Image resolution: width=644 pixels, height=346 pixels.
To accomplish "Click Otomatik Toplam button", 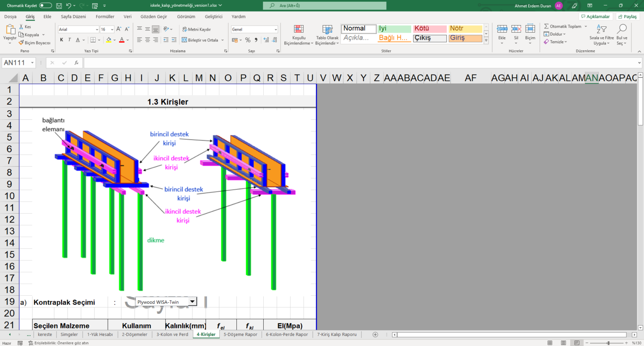I will [562, 26].
